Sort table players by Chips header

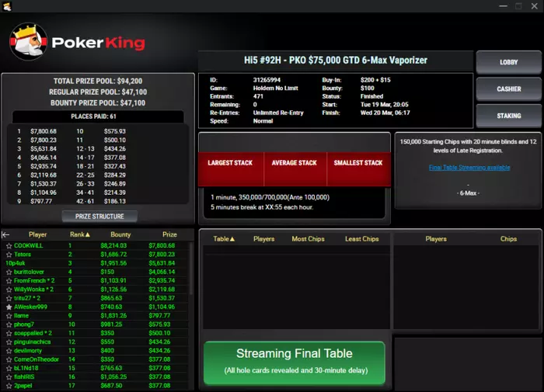tap(508, 239)
